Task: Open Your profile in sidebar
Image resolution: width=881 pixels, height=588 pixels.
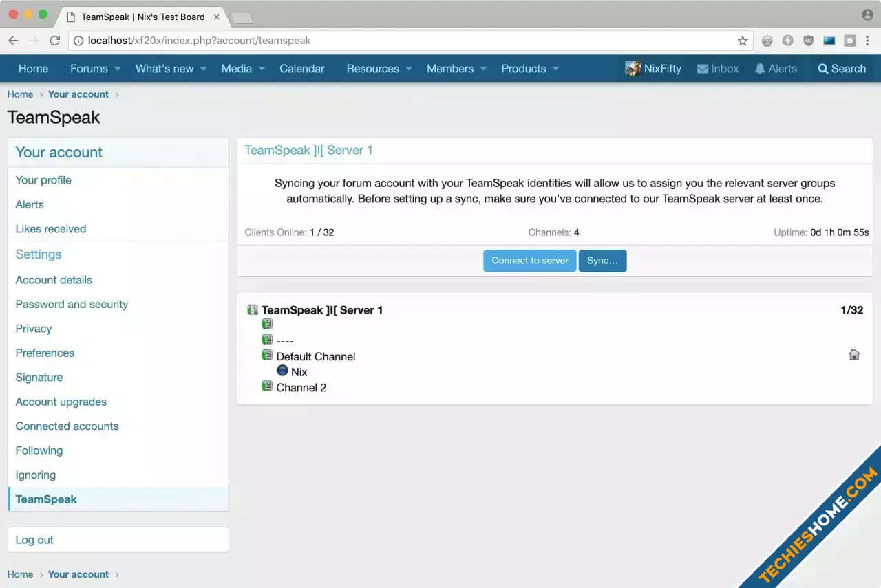Action: (x=118, y=180)
